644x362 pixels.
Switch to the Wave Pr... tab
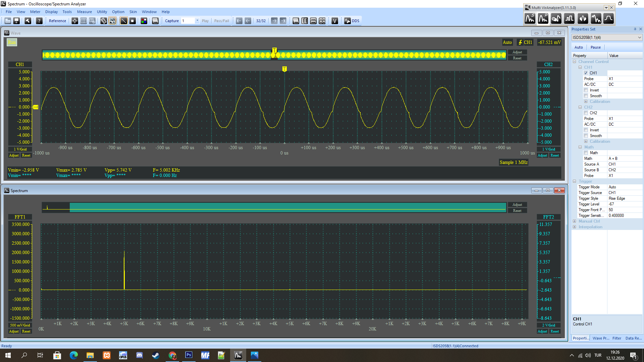[x=601, y=338]
